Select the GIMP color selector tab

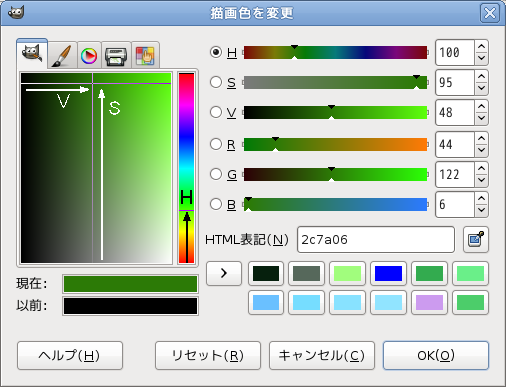tap(32, 54)
